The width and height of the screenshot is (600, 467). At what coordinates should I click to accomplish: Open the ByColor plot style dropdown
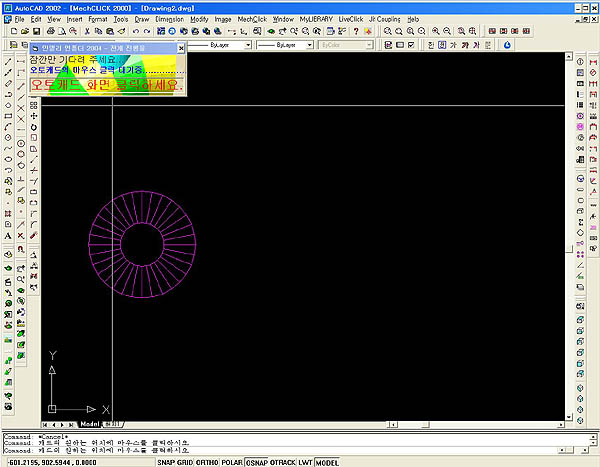(x=369, y=45)
